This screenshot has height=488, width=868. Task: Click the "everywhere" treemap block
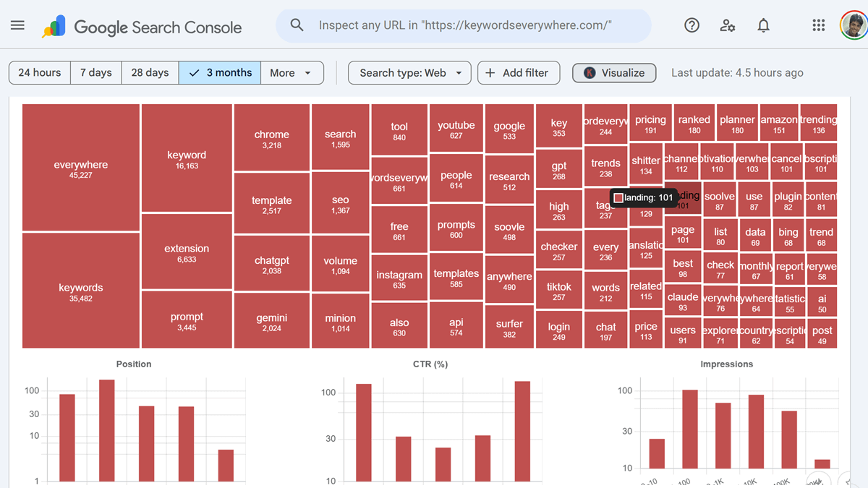click(81, 168)
